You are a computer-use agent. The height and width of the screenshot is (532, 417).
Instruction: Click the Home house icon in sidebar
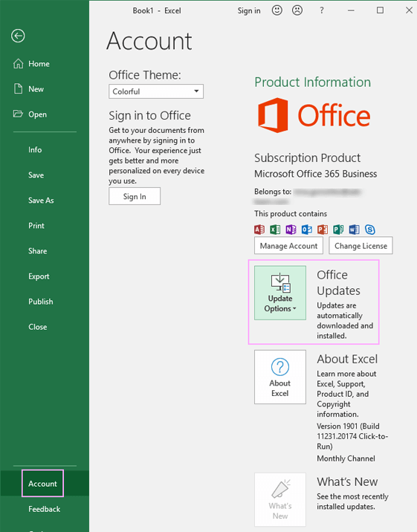point(18,63)
